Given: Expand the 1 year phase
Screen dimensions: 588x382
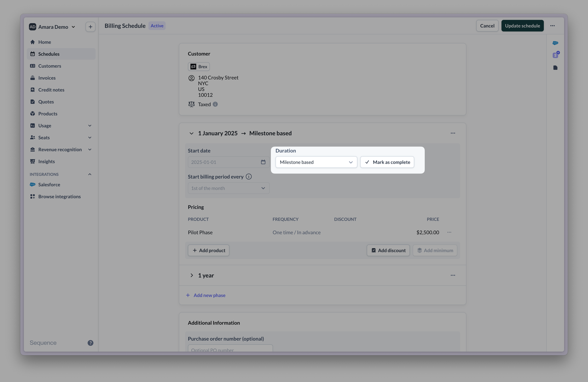Looking at the screenshot, I should tap(192, 275).
